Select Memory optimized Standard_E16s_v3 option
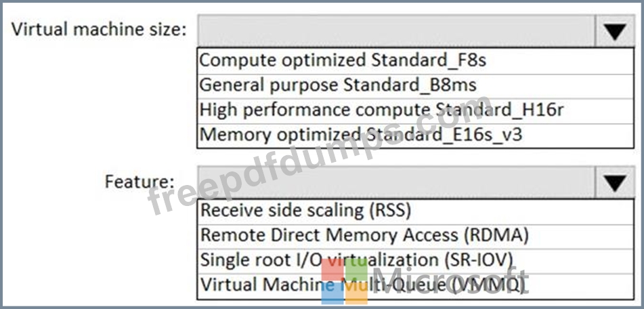 [416, 136]
